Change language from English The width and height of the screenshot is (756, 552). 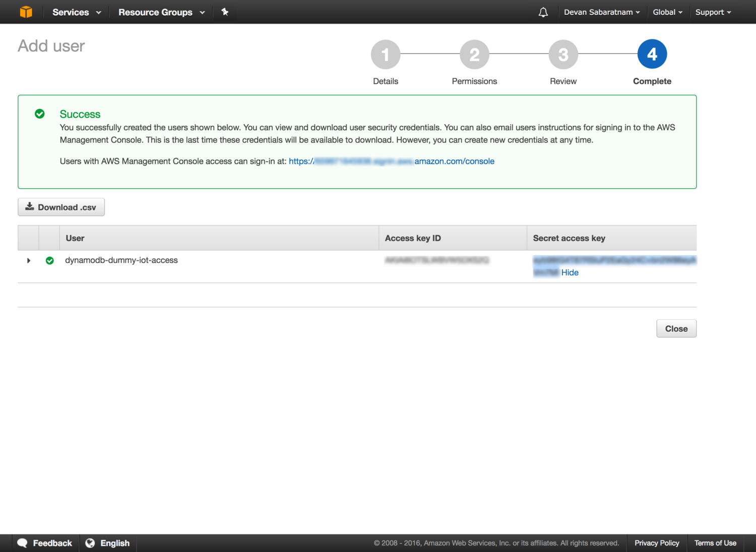tap(107, 543)
